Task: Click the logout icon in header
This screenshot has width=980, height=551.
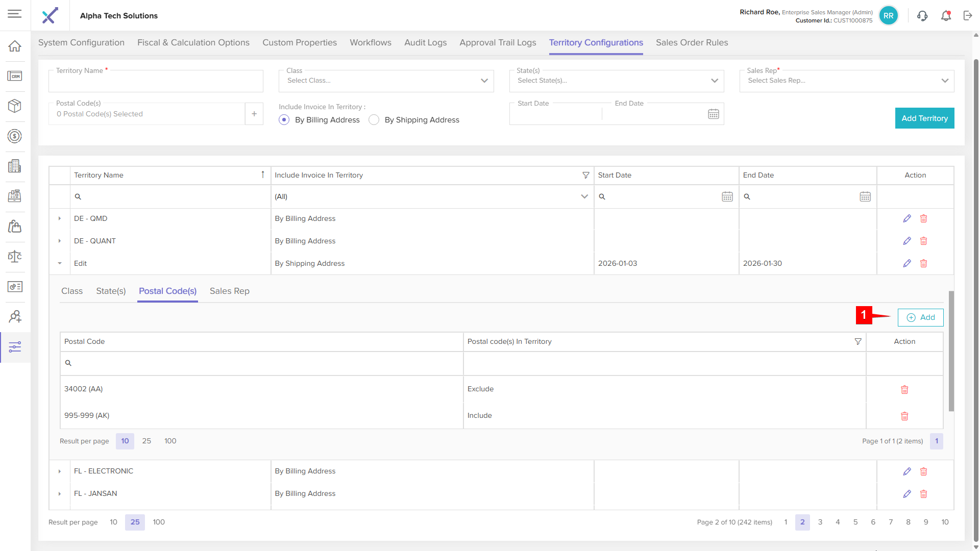Action: [968, 16]
